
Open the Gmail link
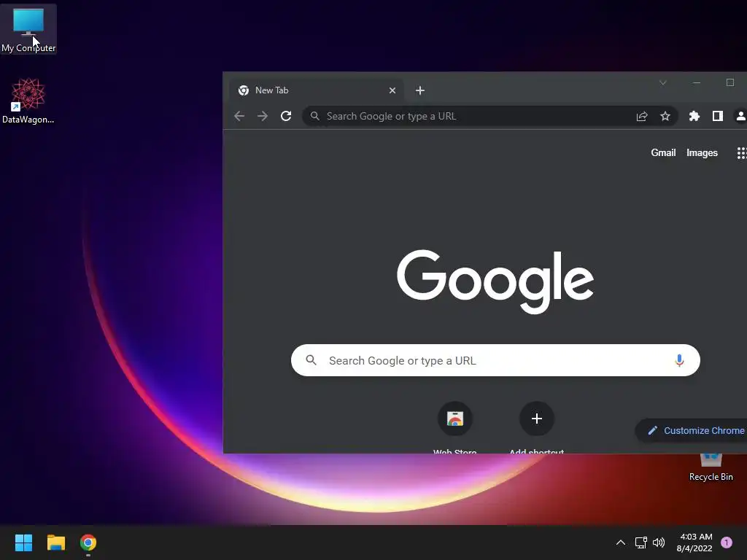[x=663, y=153]
